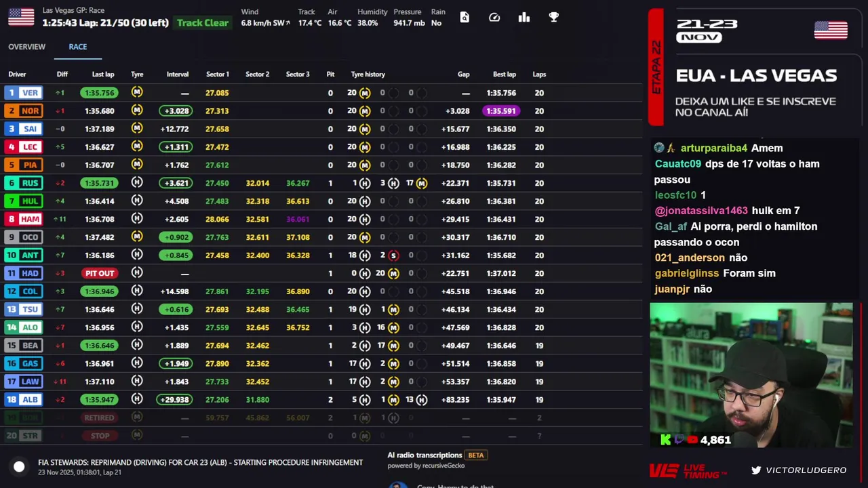Click the streamer webcam video
The width and height of the screenshot is (868, 488).
[751, 375]
